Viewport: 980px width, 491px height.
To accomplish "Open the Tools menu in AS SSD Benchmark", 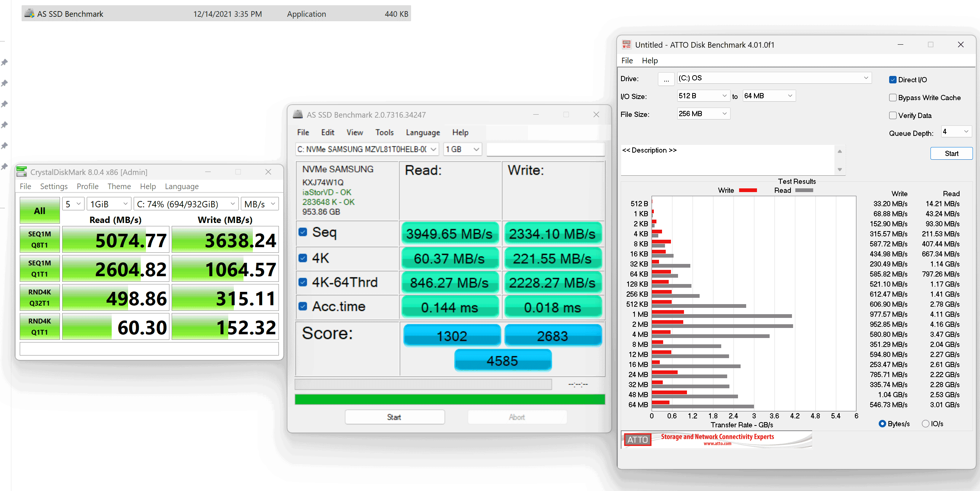I will [384, 133].
